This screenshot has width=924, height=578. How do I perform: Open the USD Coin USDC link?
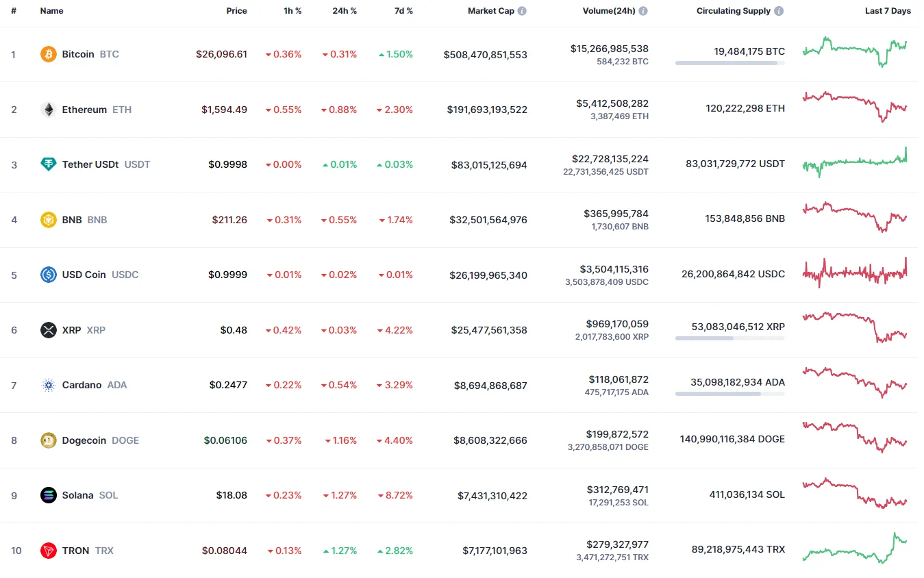(100, 275)
